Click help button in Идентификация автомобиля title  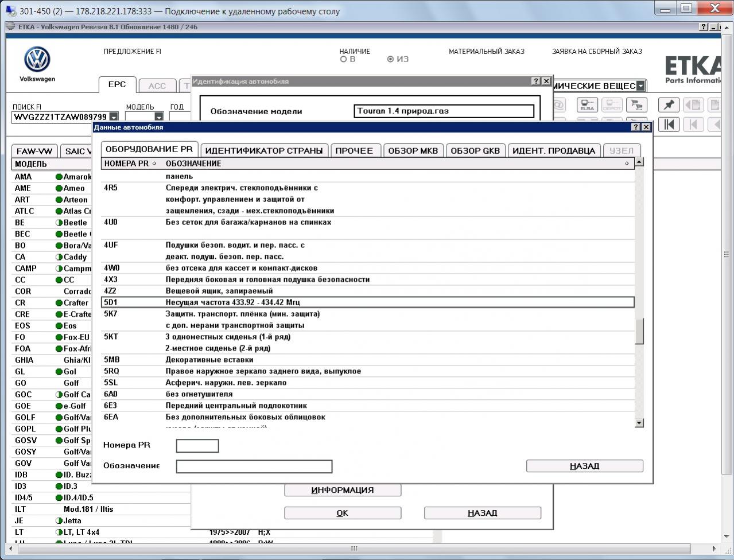[535, 81]
